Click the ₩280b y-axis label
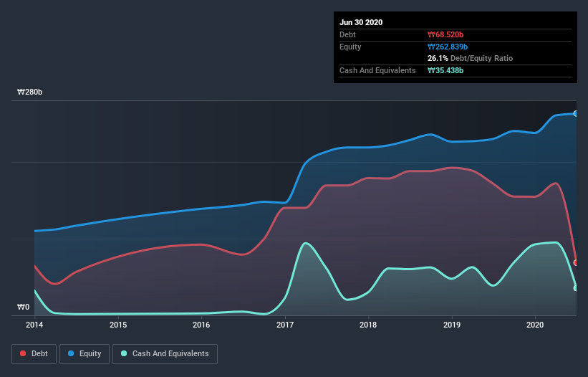Screen dimensions: 588x377 (29, 92)
